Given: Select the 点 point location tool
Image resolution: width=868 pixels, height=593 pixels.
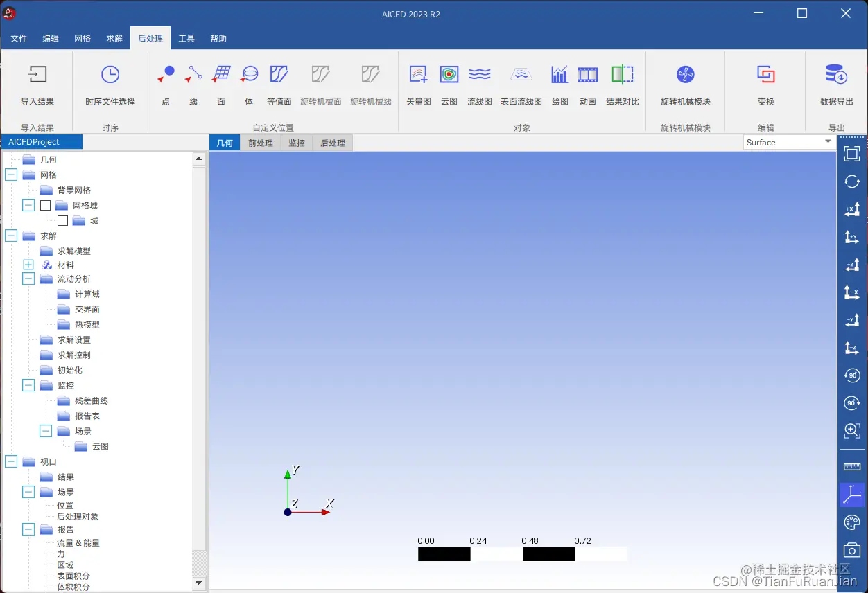Looking at the screenshot, I should [166, 73].
